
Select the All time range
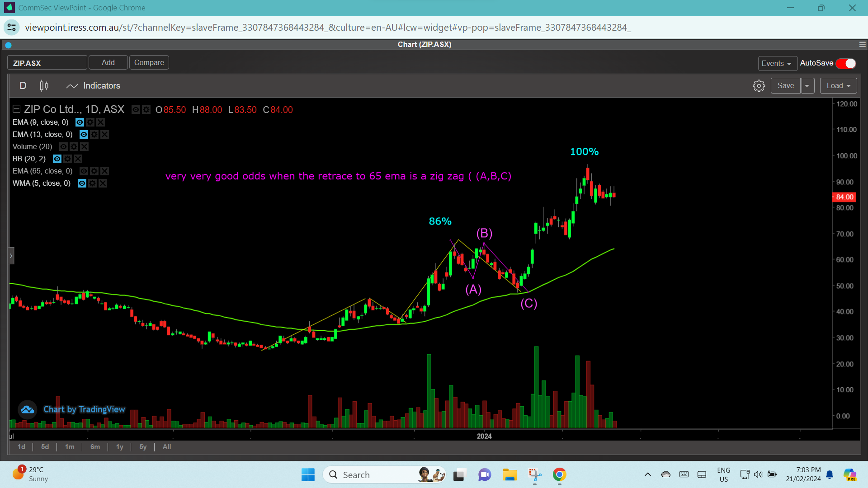click(167, 447)
